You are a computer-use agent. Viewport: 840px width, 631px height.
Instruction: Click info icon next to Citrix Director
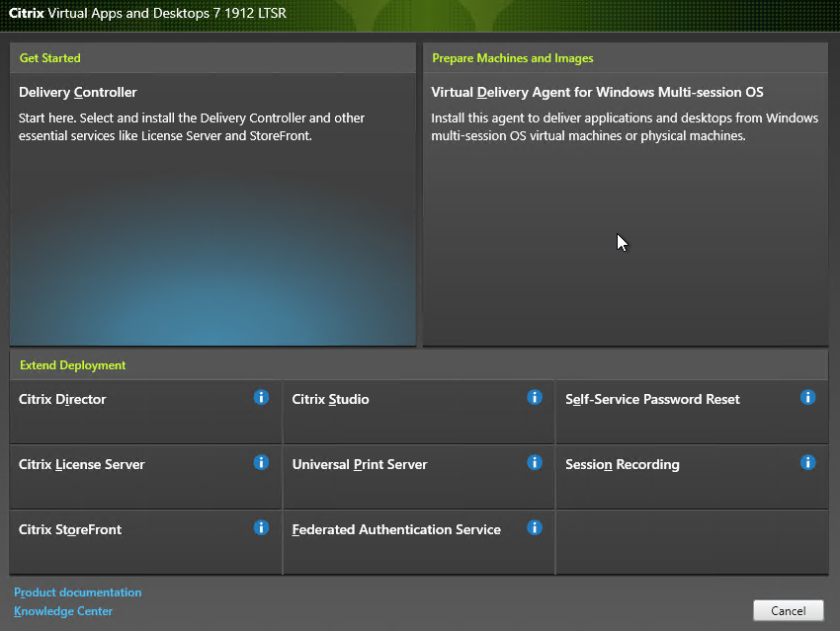[261, 398]
